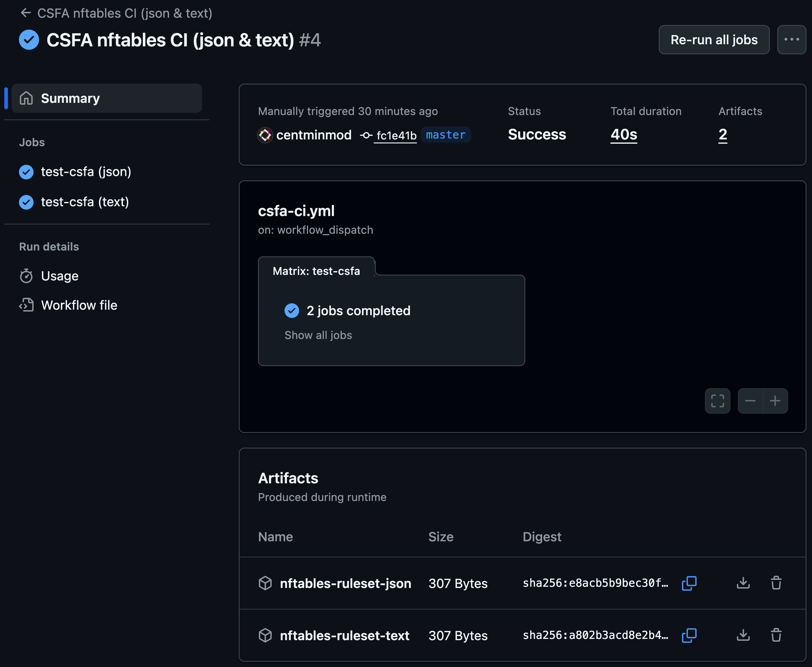Click the sha256:e8acb5b9bec30f… digest text
812x667 pixels.
(x=595, y=583)
